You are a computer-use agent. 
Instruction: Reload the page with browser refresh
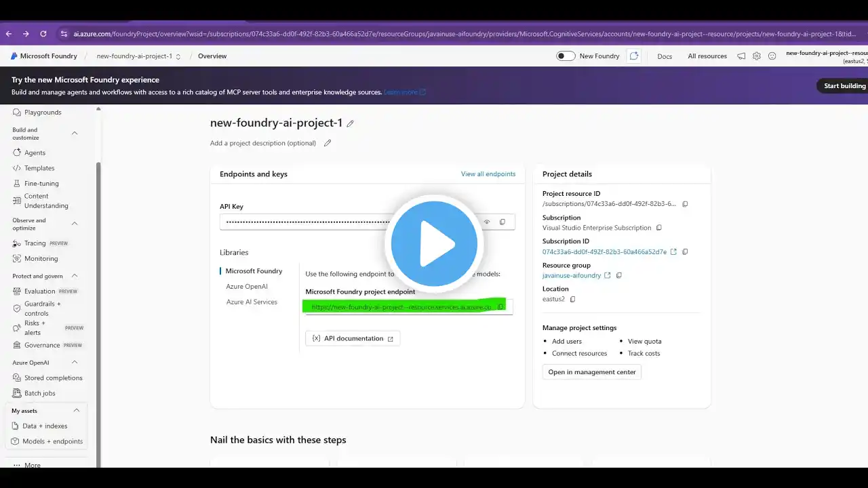click(x=43, y=34)
